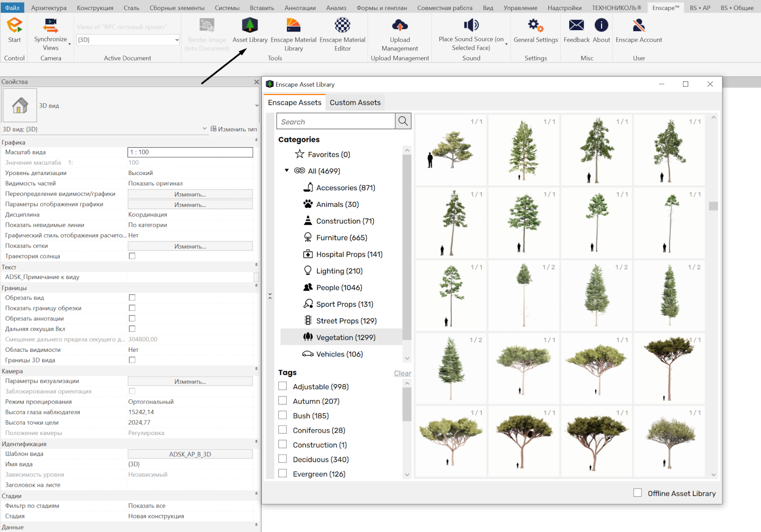Enable the Offline Asset Library checkbox
This screenshot has height=532, width=761.
pyautogui.click(x=638, y=493)
